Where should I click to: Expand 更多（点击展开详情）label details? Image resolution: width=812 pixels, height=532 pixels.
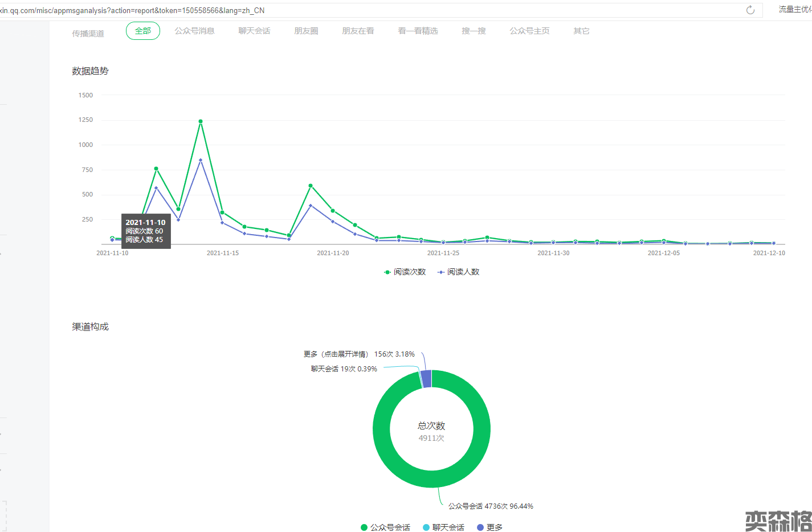(x=336, y=354)
